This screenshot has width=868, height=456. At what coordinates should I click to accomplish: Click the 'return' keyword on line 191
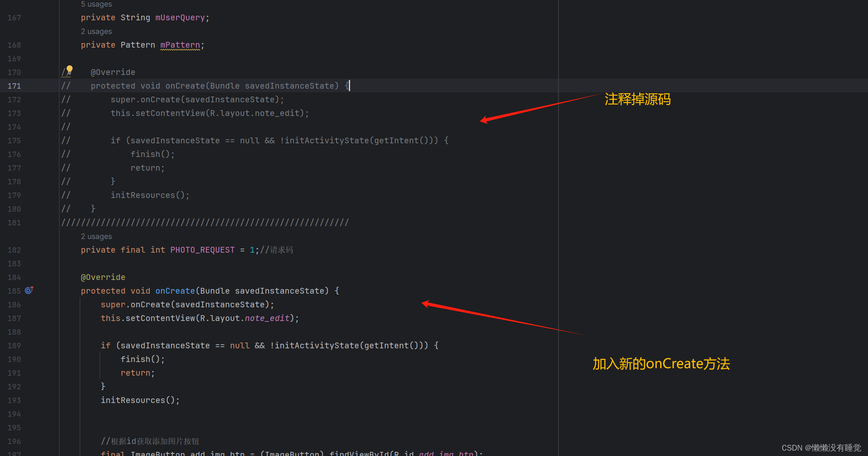click(135, 373)
